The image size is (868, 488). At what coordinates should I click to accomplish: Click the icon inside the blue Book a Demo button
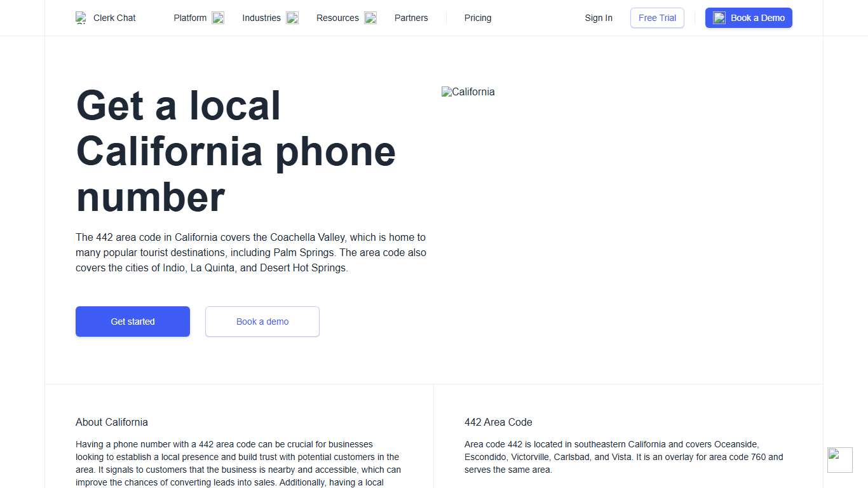coord(719,18)
